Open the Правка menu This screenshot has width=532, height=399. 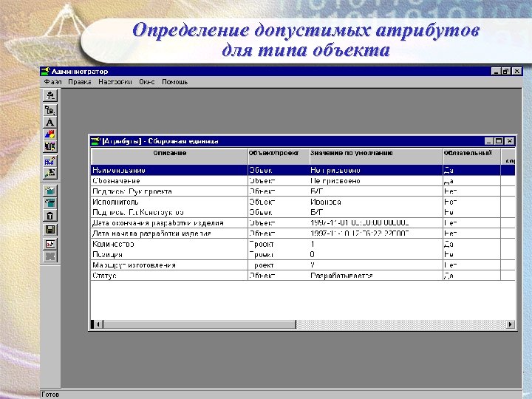click(x=80, y=82)
